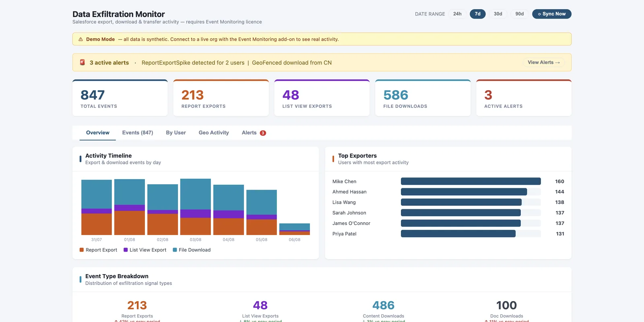The width and height of the screenshot is (644, 322).
Task: Click the 100 Doc Downloads figure
Action: coord(506,305)
